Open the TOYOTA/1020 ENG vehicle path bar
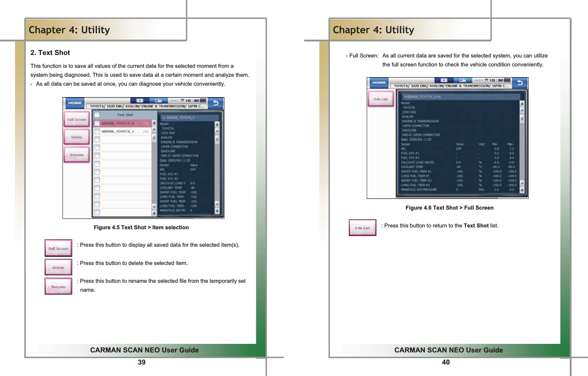 [147, 106]
